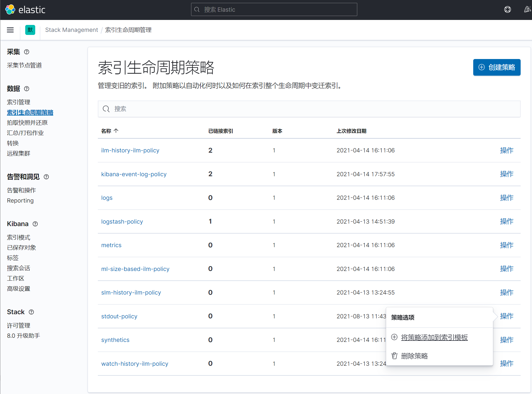Sort by 已链接索引 column header

click(221, 131)
